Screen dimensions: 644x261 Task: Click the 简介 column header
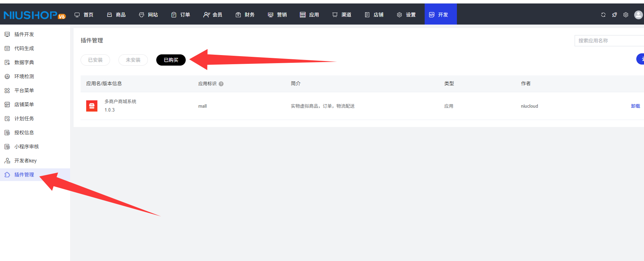(x=296, y=83)
